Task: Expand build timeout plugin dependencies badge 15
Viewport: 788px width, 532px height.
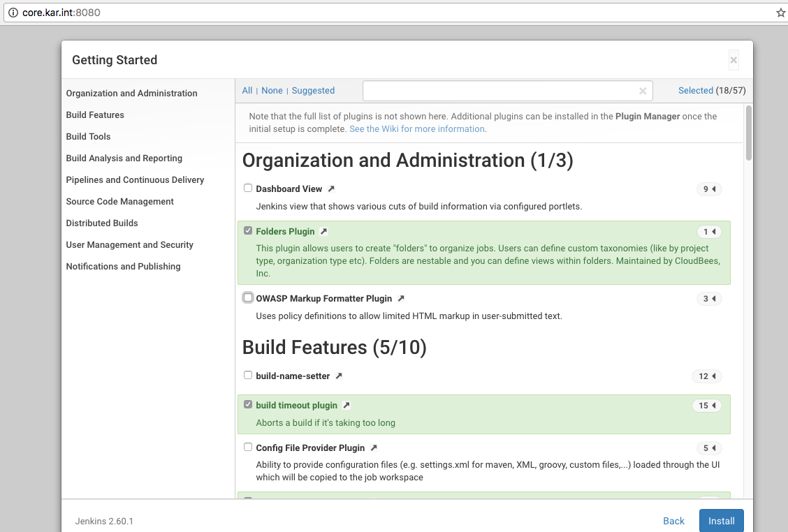Action: 706,406
